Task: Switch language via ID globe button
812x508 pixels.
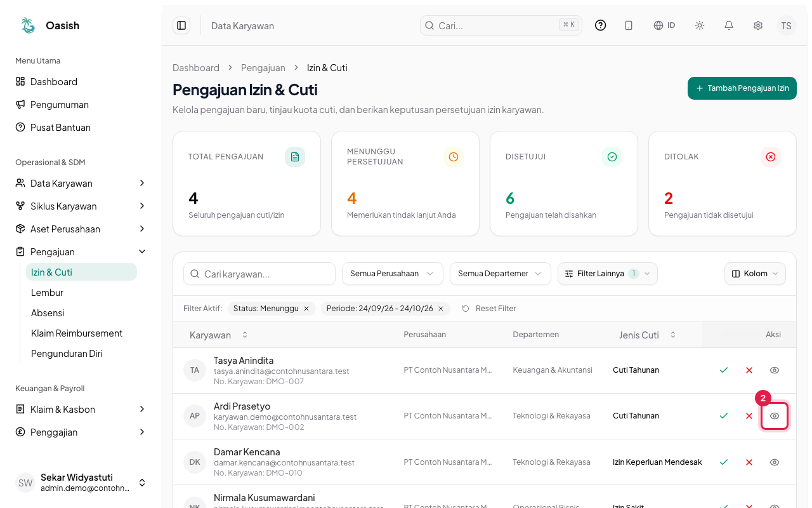Action: pyautogui.click(x=664, y=25)
